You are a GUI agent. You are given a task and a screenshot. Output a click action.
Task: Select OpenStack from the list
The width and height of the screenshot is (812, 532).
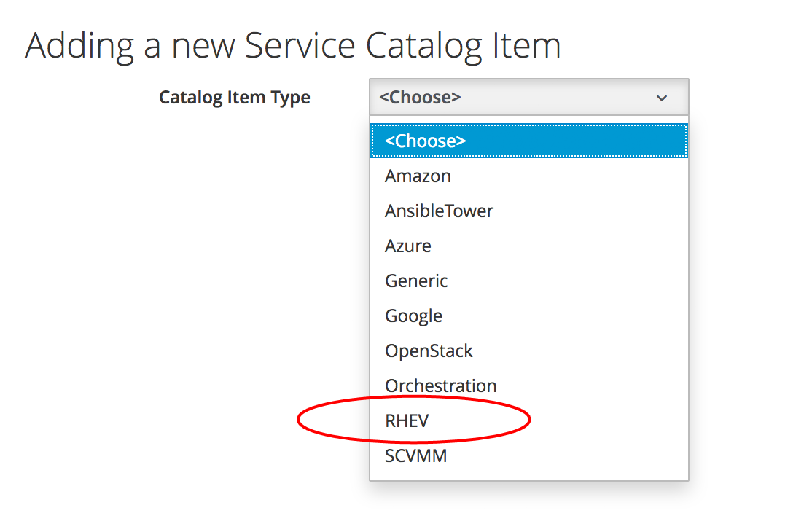[429, 351]
